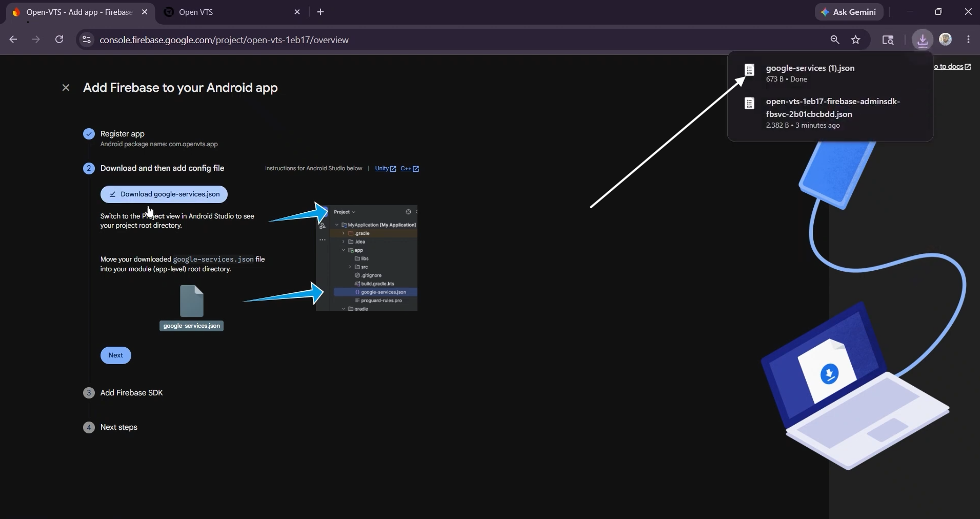Expand step 3 Add Firebase SDK
Image resolution: width=980 pixels, height=519 pixels.
click(132, 393)
